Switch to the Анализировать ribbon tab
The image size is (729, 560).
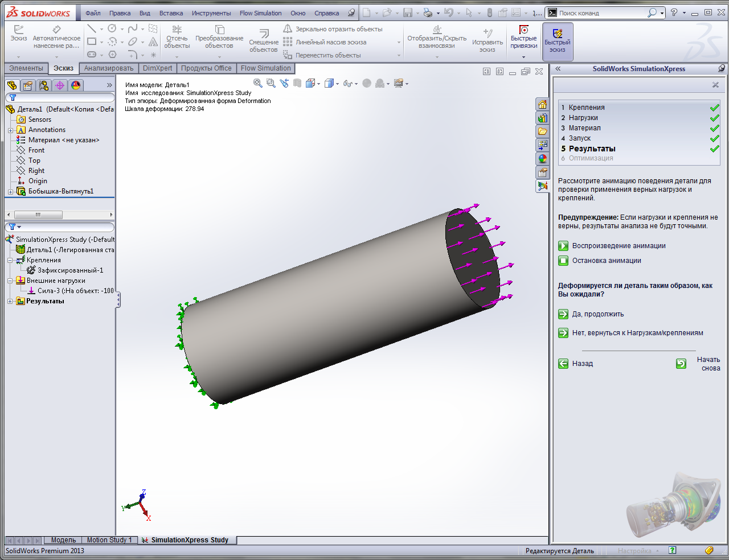(109, 68)
